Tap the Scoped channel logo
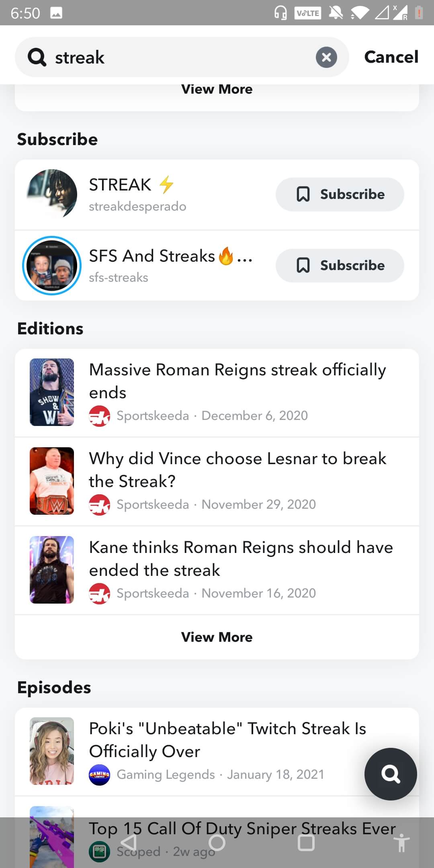Image resolution: width=434 pixels, height=868 pixels. 99,851
